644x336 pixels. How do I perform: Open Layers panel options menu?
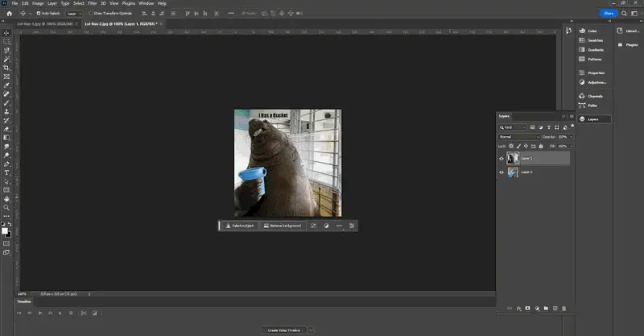coord(572,116)
